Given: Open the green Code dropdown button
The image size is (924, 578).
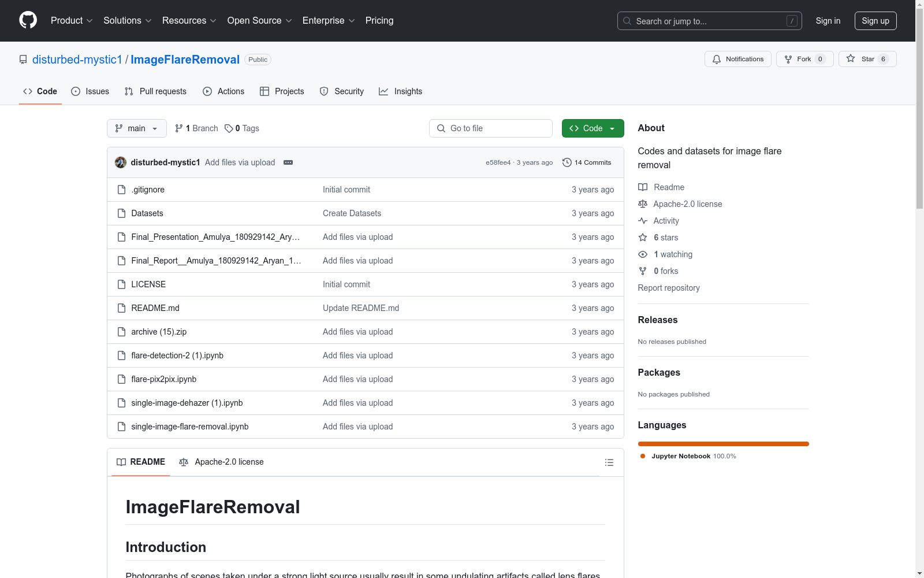Looking at the screenshot, I should point(593,128).
